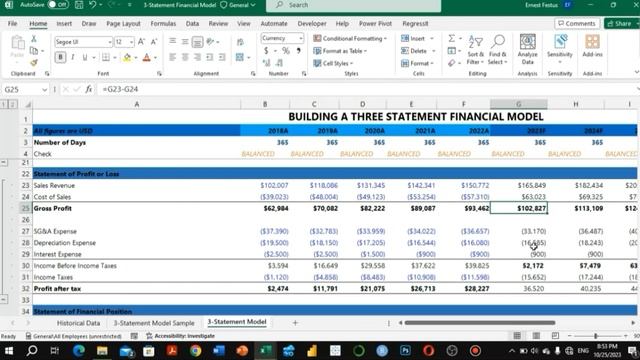Click the Comments button
The height and width of the screenshot is (360, 640).
pyautogui.click(x=577, y=24)
